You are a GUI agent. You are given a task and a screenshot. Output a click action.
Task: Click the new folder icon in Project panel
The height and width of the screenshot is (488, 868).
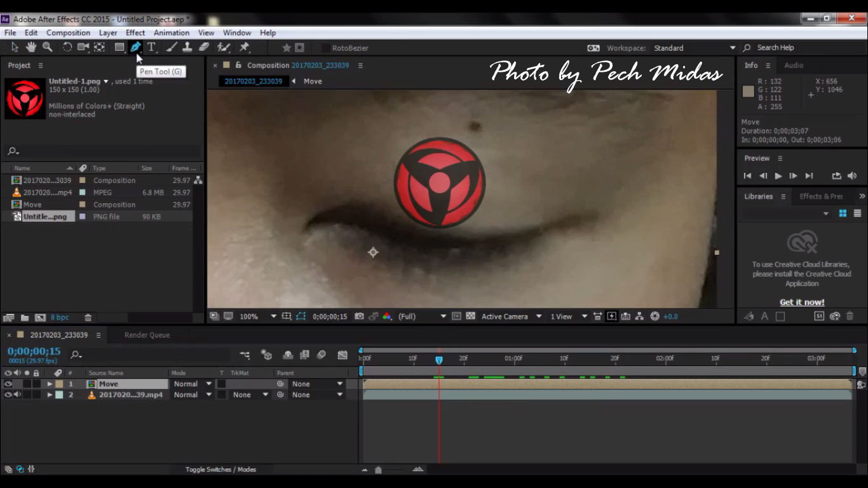point(25,318)
